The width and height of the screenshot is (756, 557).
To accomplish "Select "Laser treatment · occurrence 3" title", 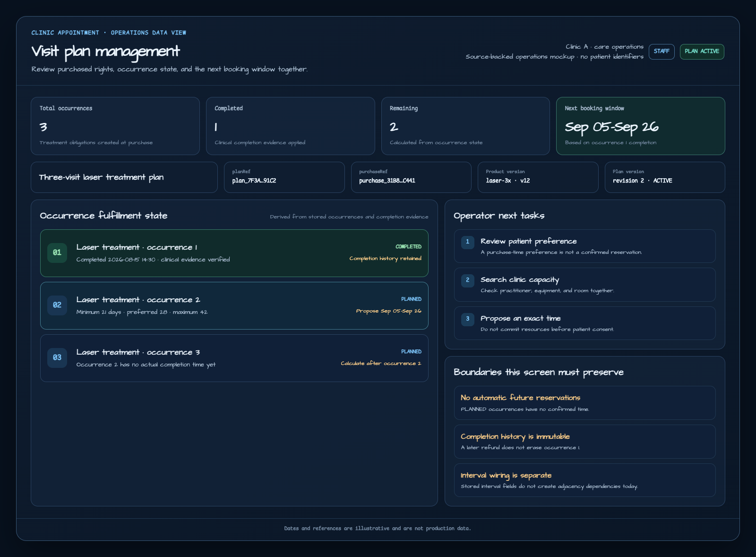I will [x=138, y=352].
